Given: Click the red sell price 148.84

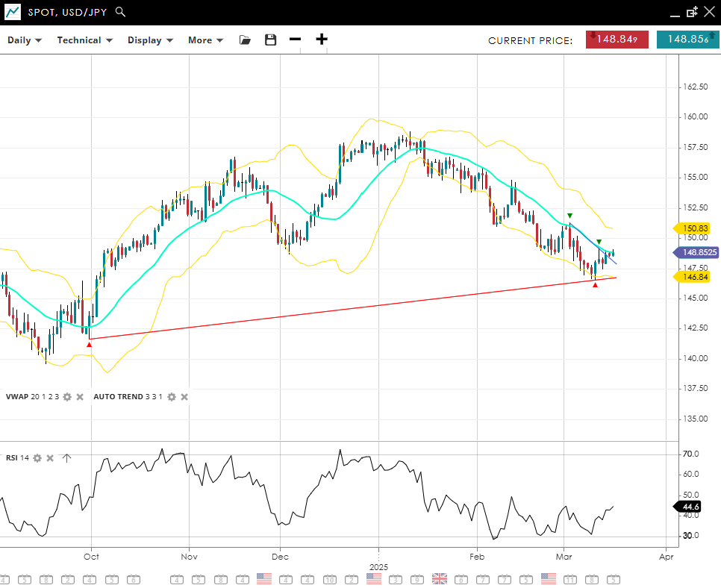Looking at the screenshot, I should (617, 40).
